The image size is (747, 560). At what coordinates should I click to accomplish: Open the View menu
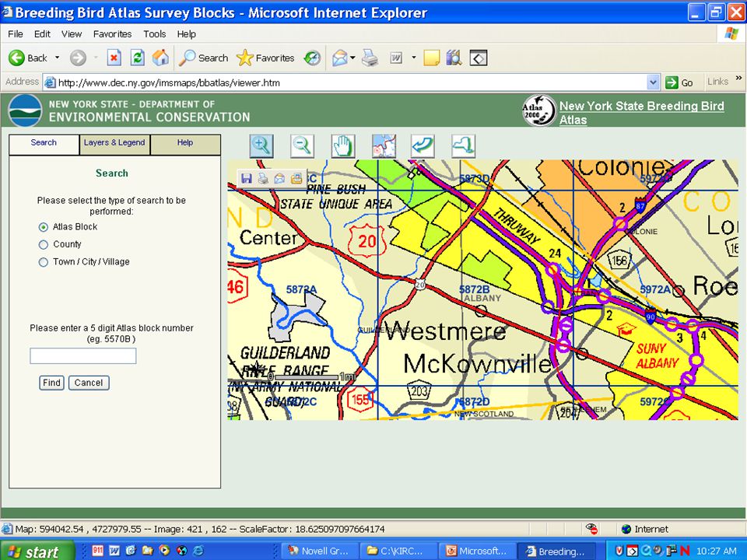72,33
